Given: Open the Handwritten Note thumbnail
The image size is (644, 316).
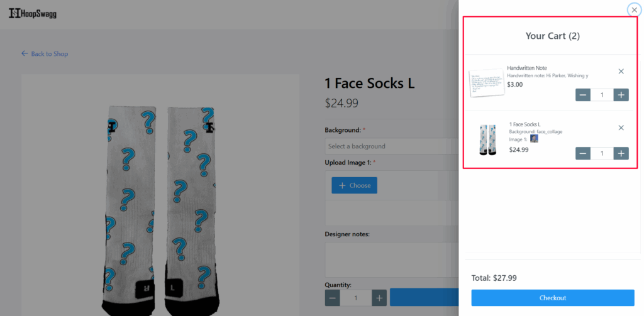Looking at the screenshot, I should point(487,83).
